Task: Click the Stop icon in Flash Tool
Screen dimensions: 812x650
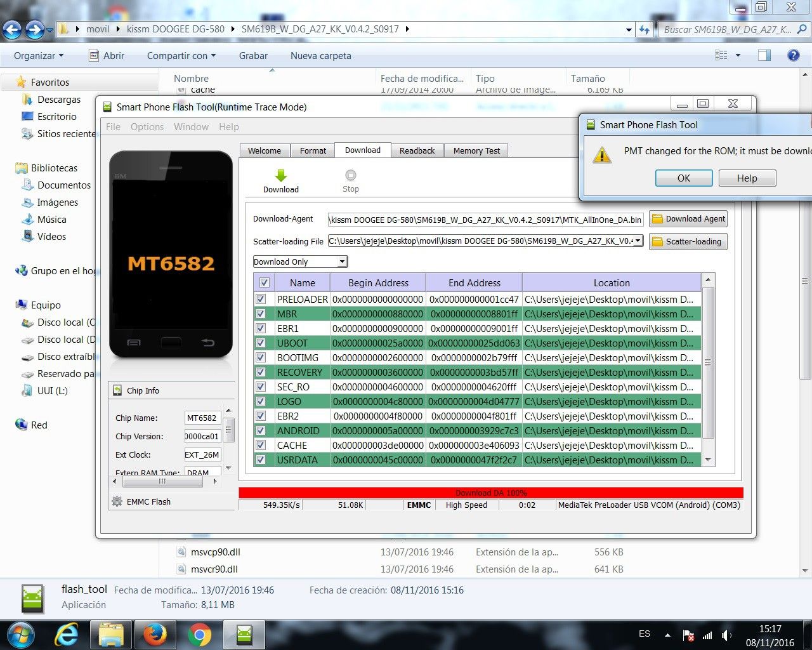Action: 351,175
